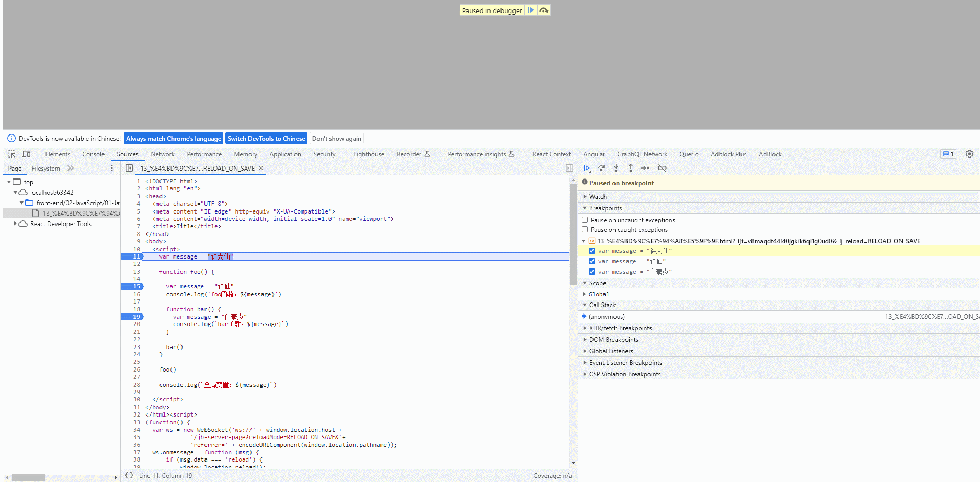This screenshot has width=980, height=482.
Task: Expand XHR/fetch Breakpoints section
Action: 620,328
